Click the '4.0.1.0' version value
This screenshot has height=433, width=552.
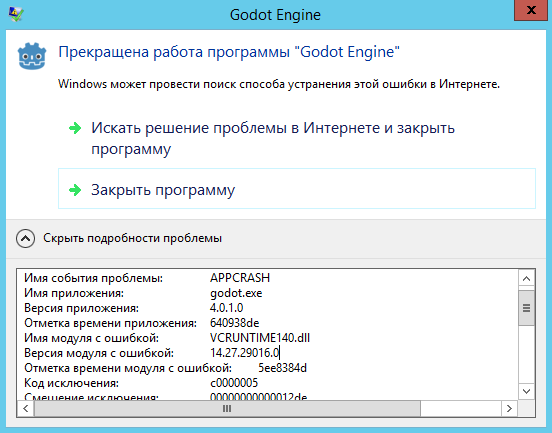[226, 308]
